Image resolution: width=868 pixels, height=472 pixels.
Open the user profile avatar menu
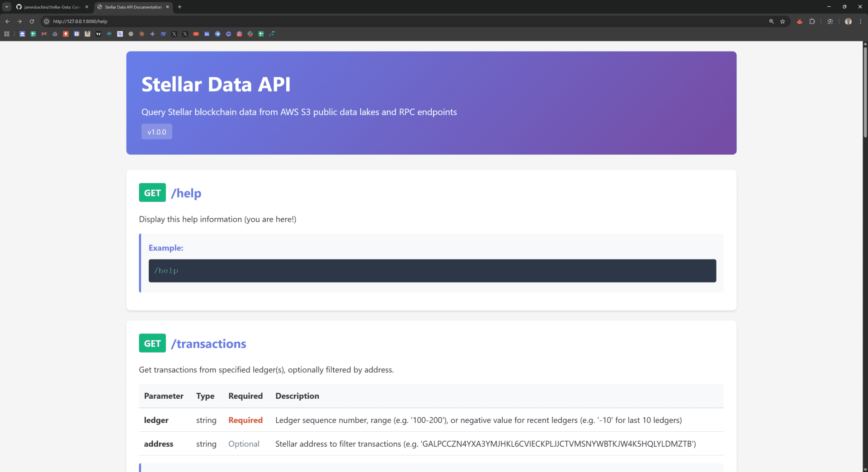click(848, 21)
